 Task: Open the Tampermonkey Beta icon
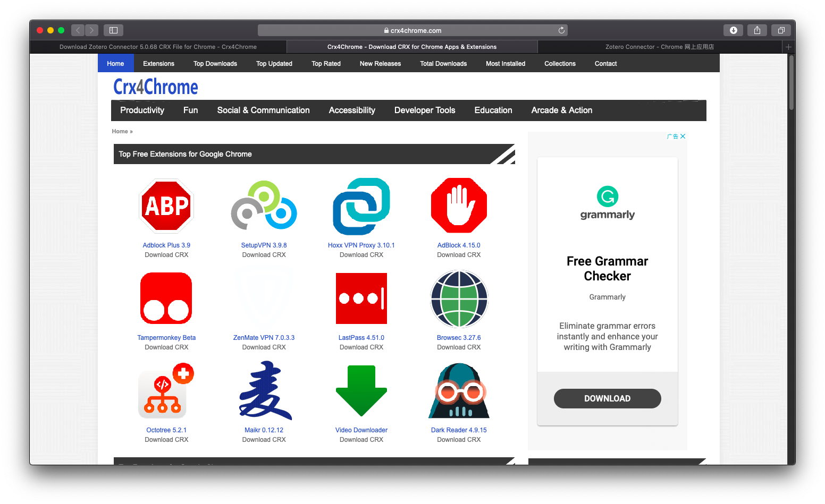166,298
